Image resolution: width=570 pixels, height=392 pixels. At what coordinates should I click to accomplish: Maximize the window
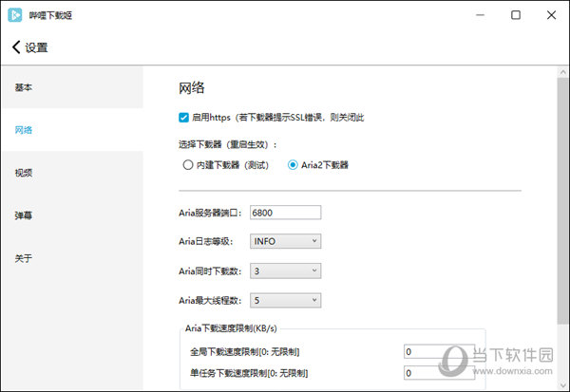(x=516, y=15)
